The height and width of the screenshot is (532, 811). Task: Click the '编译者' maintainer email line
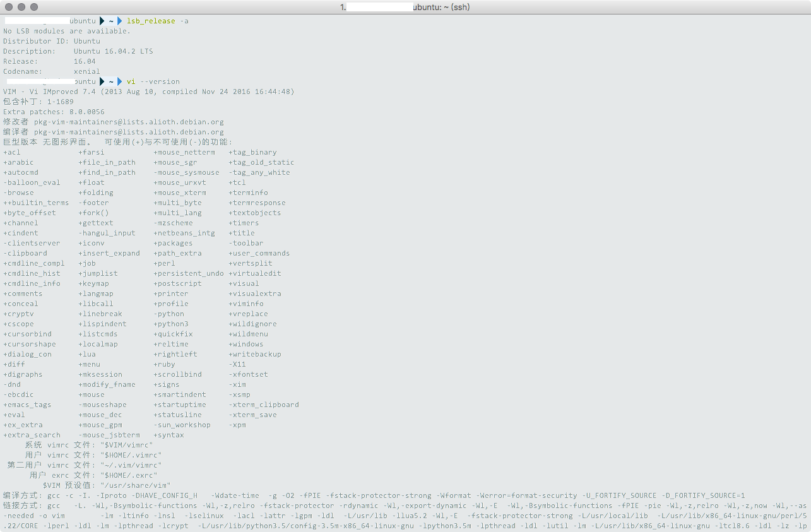click(114, 132)
